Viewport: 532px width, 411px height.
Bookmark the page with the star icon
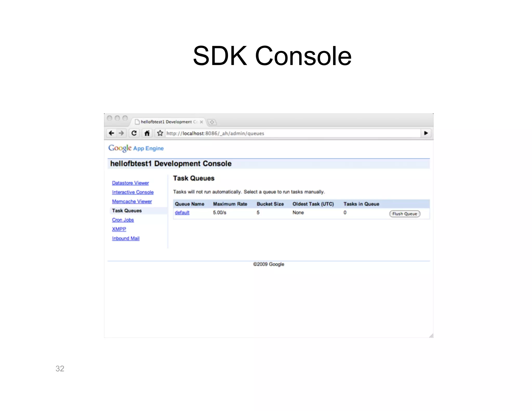160,133
